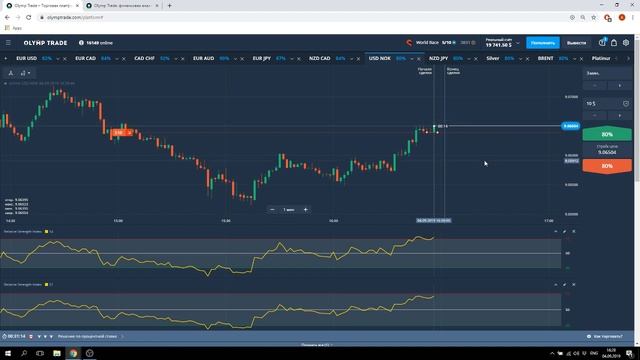Expand the EUR USD tab dropdown arrow
Viewport: 640px width, 360px height.
pyautogui.click(x=58, y=59)
